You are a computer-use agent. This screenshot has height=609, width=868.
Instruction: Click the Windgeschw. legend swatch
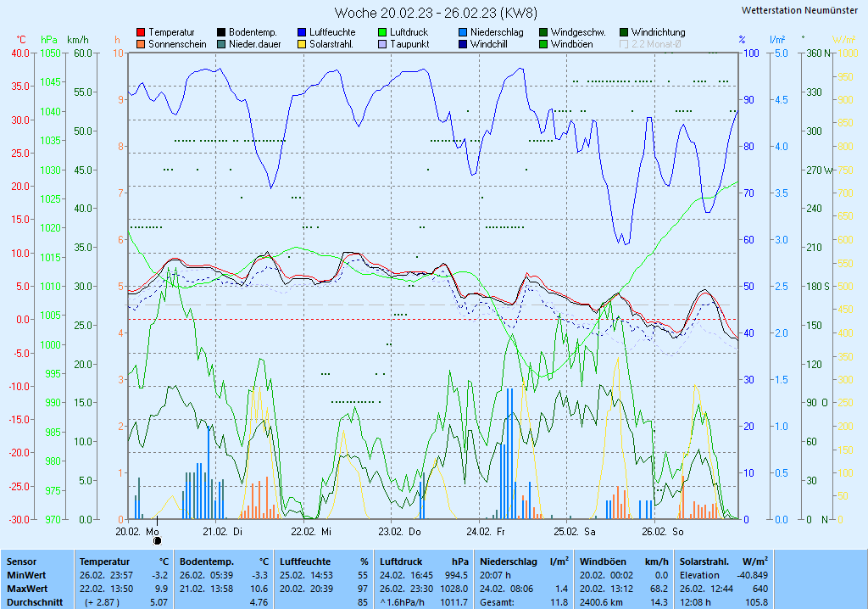click(x=543, y=33)
